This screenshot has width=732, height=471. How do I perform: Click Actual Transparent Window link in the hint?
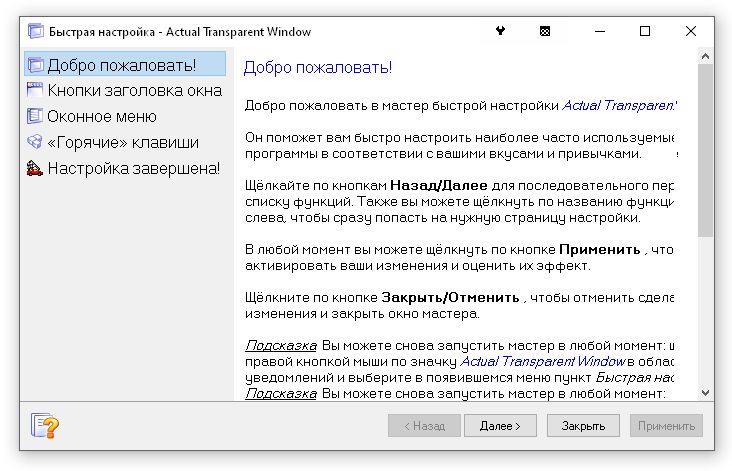click(x=542, y=360)
